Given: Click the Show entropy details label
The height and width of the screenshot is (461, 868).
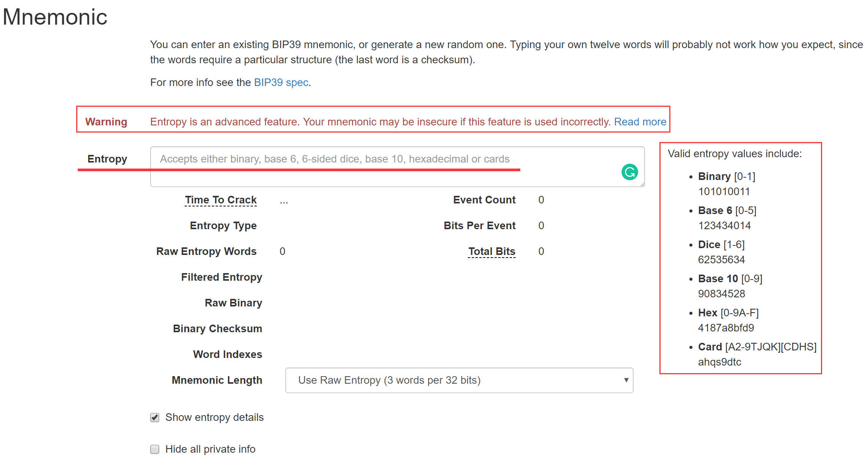Looking at the screenshot, I should pos(214,417).
